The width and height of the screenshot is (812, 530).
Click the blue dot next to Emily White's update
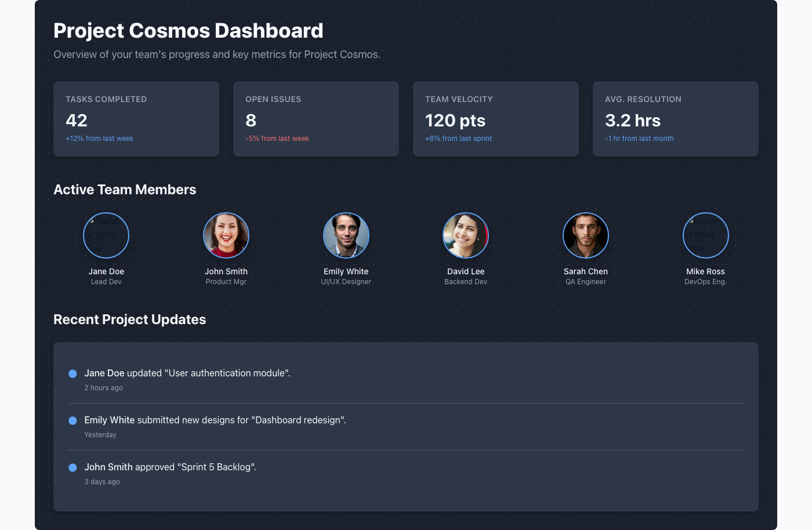pyautogui.click(x=72, y=420)
